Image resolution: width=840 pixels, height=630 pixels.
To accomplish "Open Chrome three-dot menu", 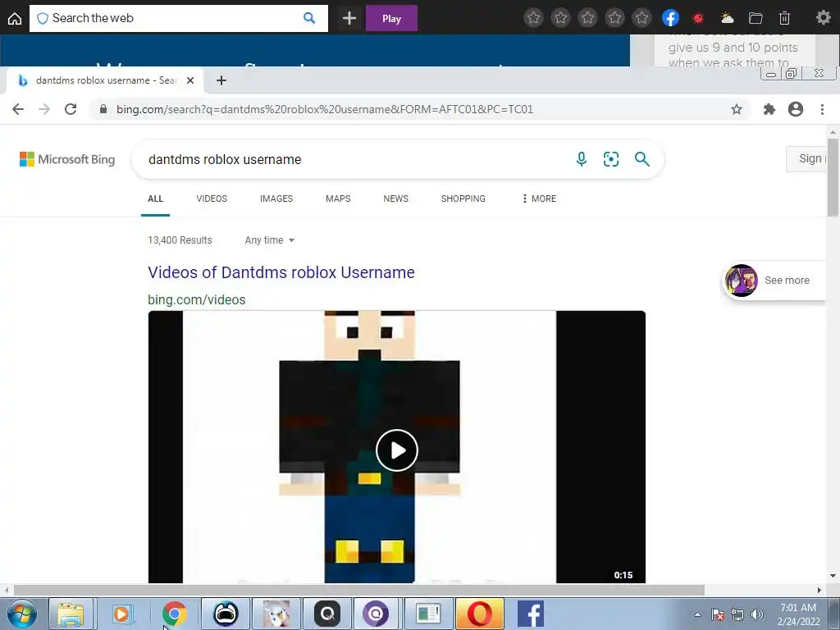I will point(822,109).
